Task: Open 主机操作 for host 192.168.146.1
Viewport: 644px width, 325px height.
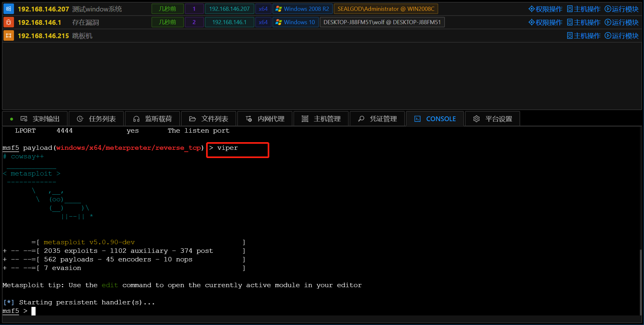Action: pos(584,22)
